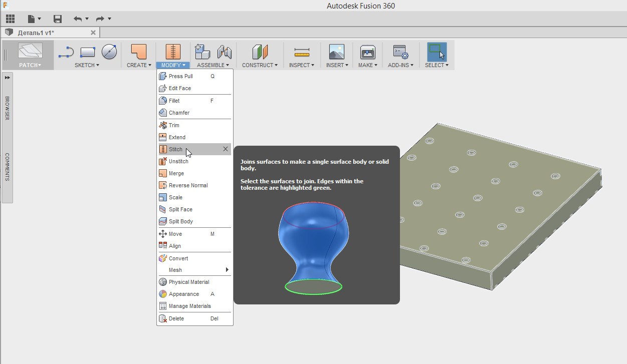
Task: Choose Appearance menu item
Action: 194,294
